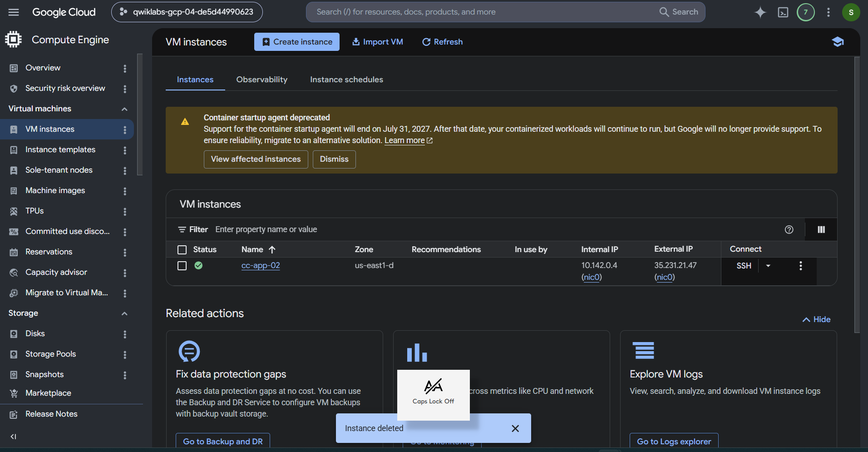Switch to the Observability tab
868x452 pixels.
pyautogui.click(x=262, y=79)
